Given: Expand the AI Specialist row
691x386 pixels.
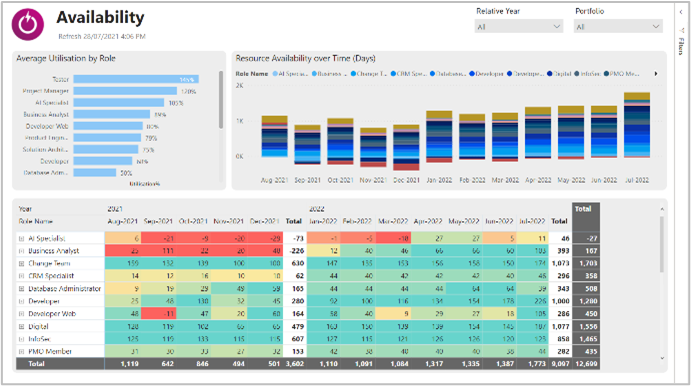Looking at the screenshot, I should pos(21,238).
